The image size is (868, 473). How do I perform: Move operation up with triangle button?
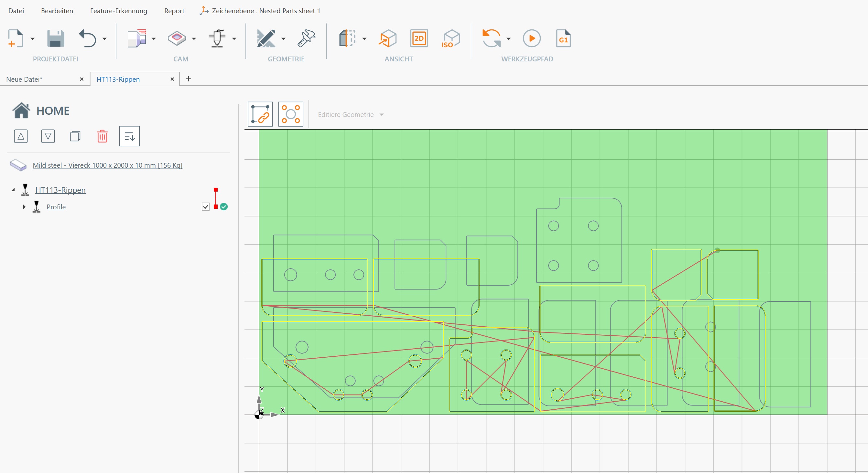tap(21, 136)
